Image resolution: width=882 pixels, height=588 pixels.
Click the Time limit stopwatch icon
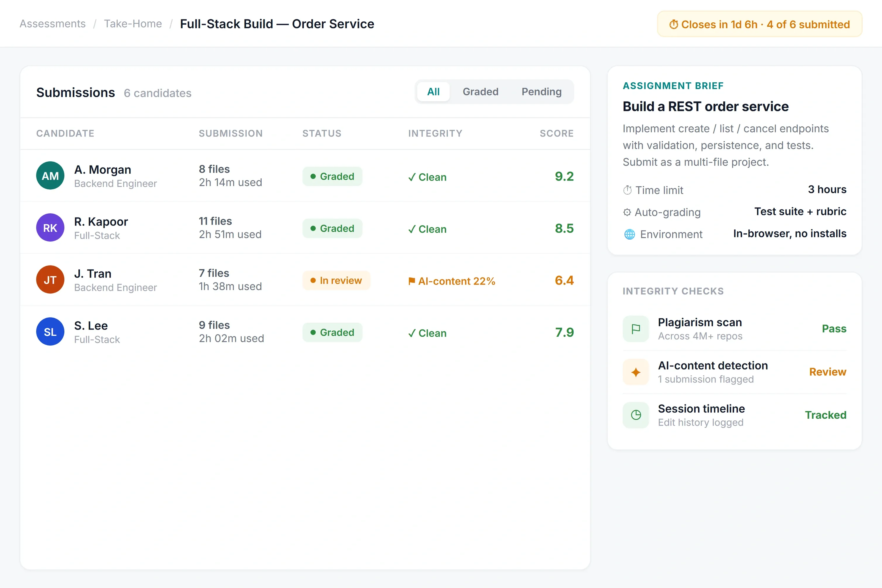click(627, 190)
